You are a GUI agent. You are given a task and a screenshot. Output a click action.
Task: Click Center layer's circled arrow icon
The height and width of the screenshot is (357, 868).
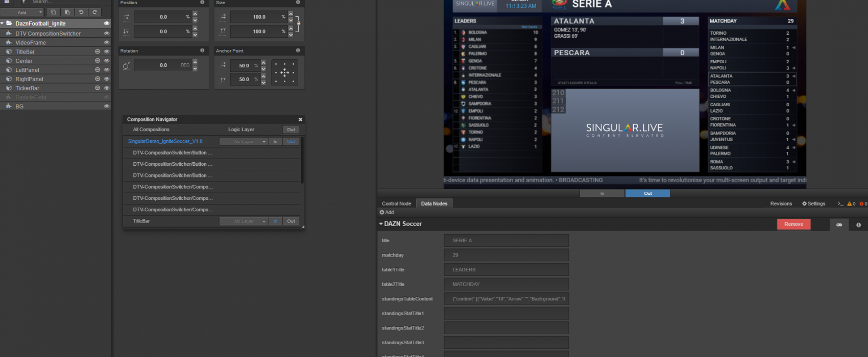98,61
